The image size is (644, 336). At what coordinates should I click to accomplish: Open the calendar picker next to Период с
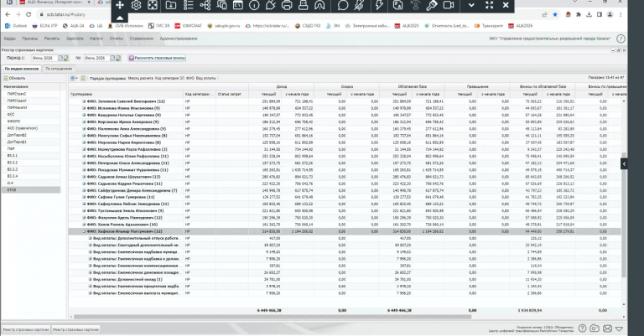tap(60, 59)
